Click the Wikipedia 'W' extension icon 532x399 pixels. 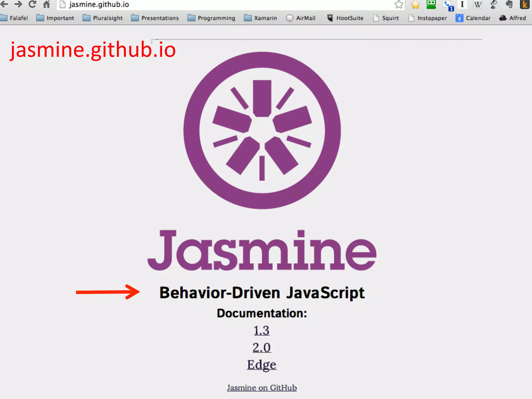point(478,4)
